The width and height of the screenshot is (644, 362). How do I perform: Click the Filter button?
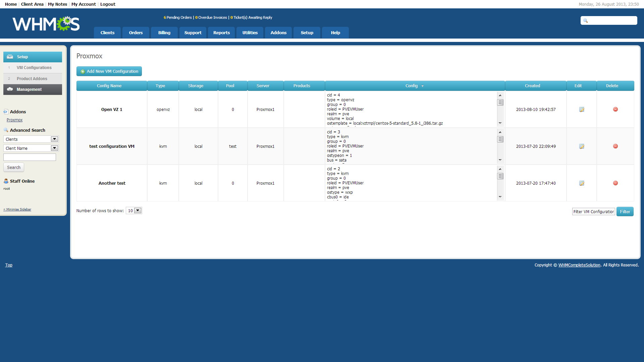click(625, 212)
